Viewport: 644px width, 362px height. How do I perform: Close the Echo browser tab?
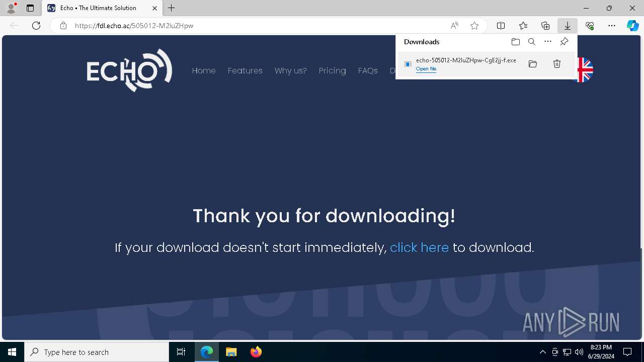click(x=154, y=8)
